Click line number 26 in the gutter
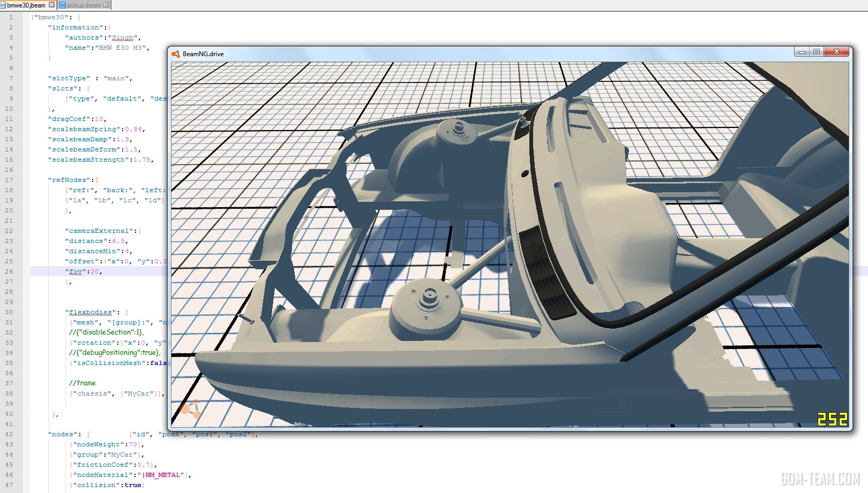 pos(9,271)
